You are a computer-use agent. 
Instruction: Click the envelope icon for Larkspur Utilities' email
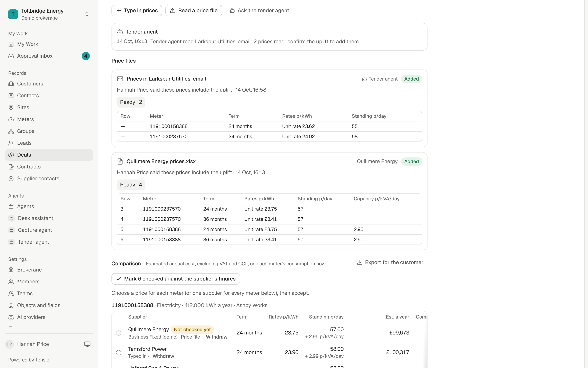click(120, 79)
